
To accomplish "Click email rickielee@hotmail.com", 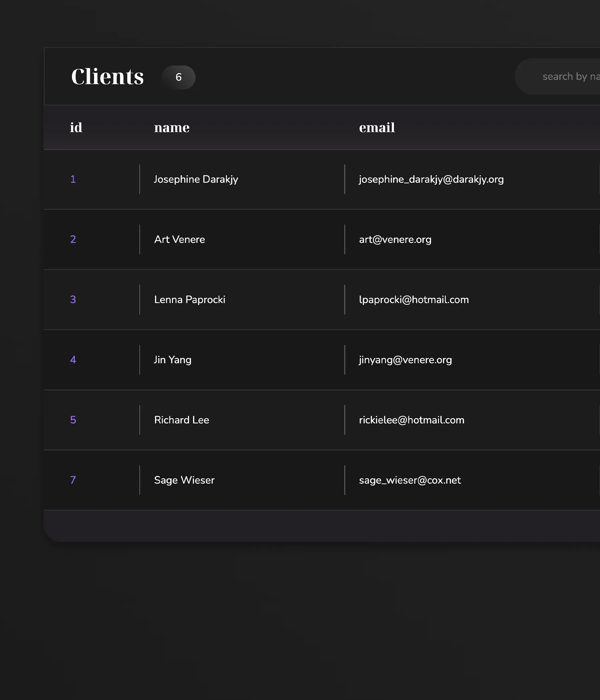I will tap(411, 420).
